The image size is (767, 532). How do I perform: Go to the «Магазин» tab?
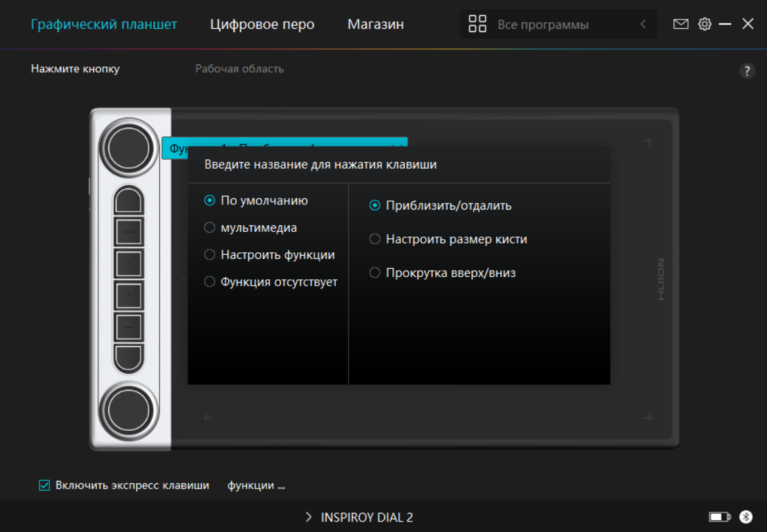point(375,24)
